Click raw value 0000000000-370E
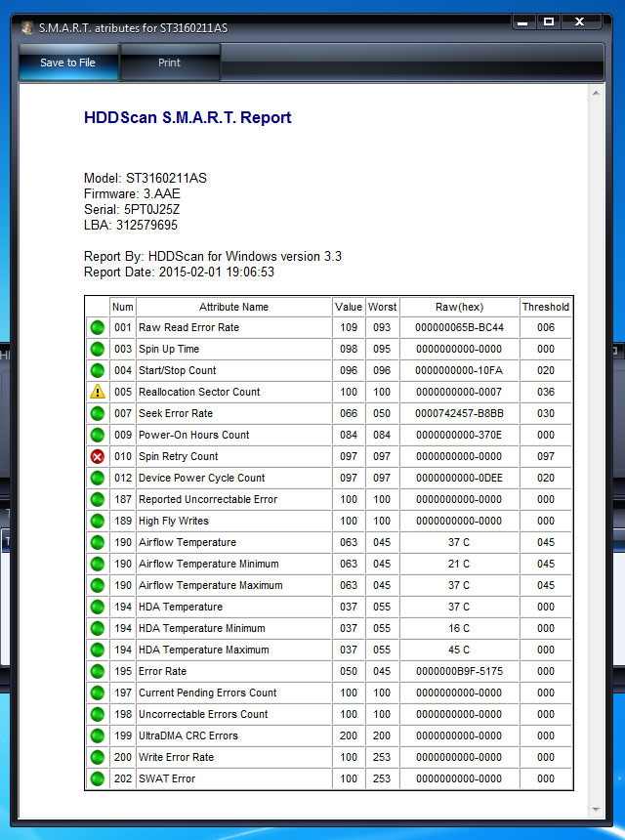The width and height of the screenshot is (625, 840). 460,435
